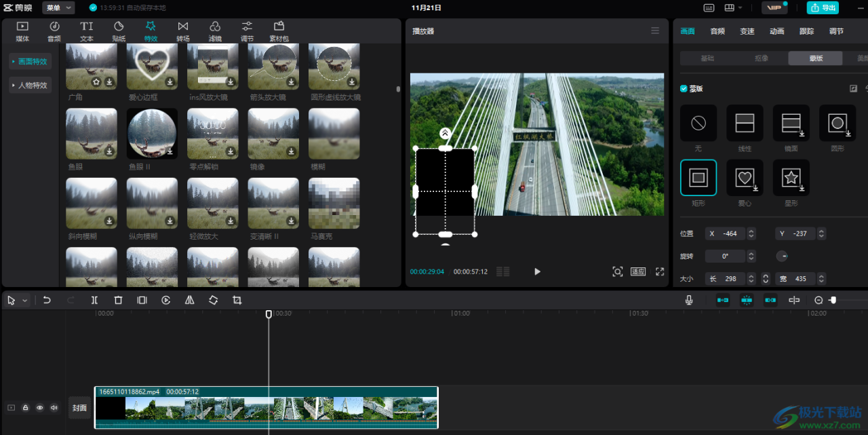This screenshot has height=435, width=868.
Task: Lock the video track
Action: point(26,408)
